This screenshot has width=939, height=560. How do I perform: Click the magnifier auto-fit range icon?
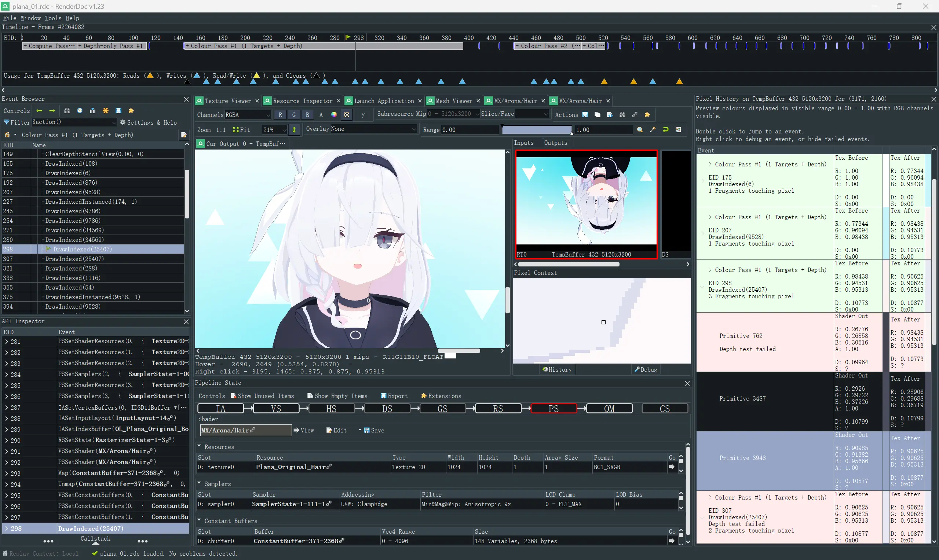(x=640, y=129)
